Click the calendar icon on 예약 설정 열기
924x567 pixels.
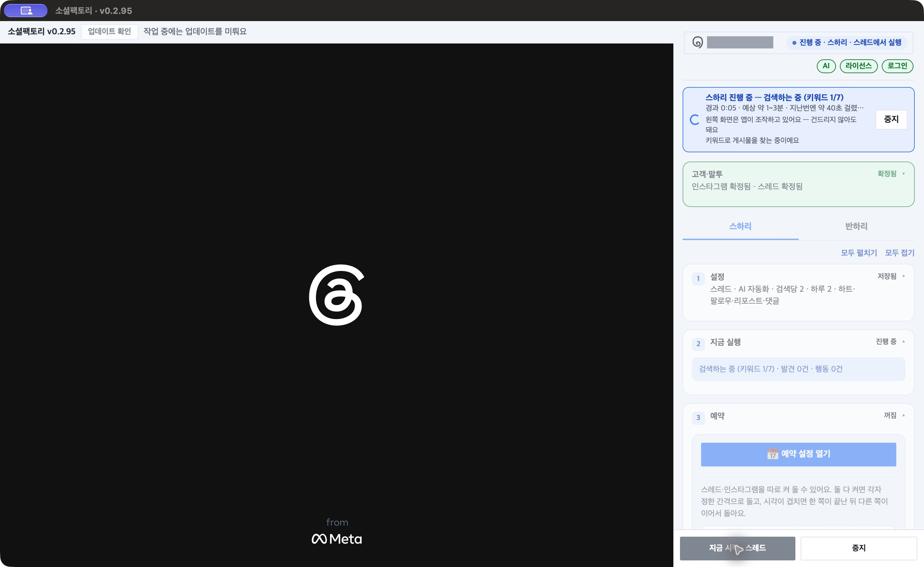pyautogui.click(x=772, y=454)
